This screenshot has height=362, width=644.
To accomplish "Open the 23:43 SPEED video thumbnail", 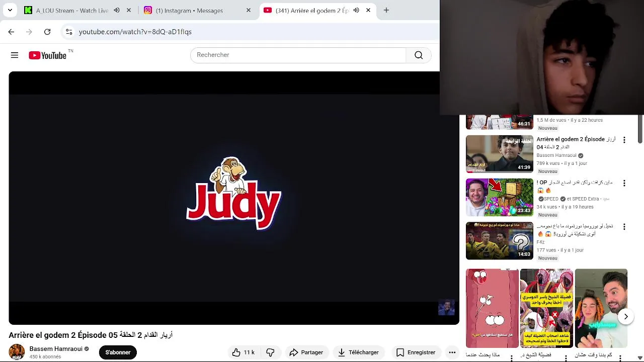I will (x=499, y=197).
